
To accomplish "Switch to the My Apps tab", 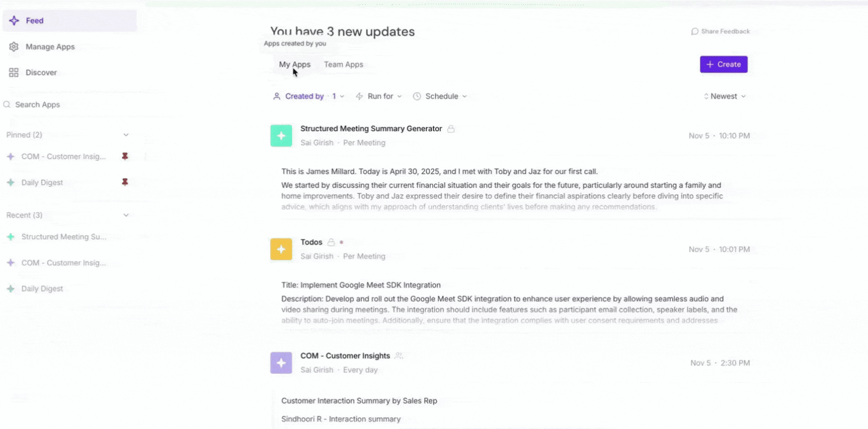I will [x=295, y=65].
